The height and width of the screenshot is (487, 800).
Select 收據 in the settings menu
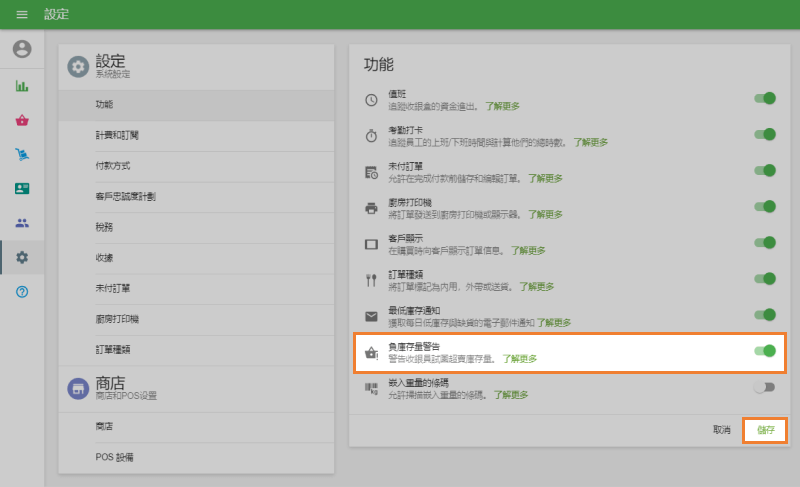coord(196,258)
